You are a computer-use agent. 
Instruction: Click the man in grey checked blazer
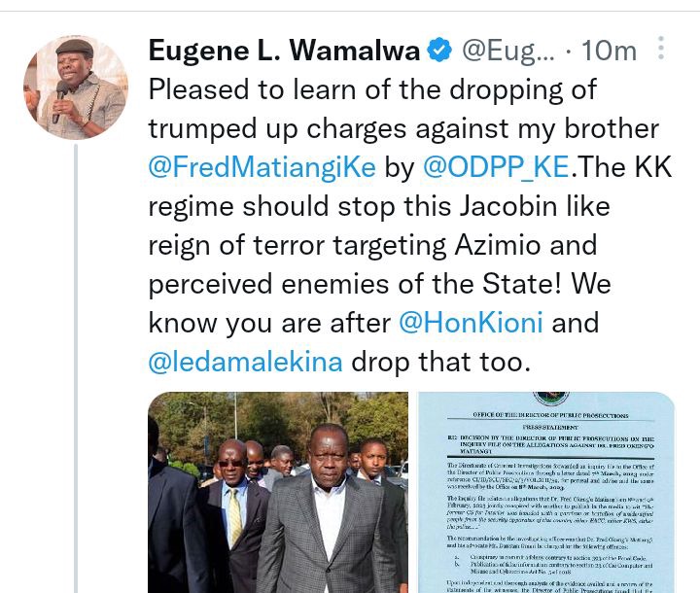pos(330,509)
